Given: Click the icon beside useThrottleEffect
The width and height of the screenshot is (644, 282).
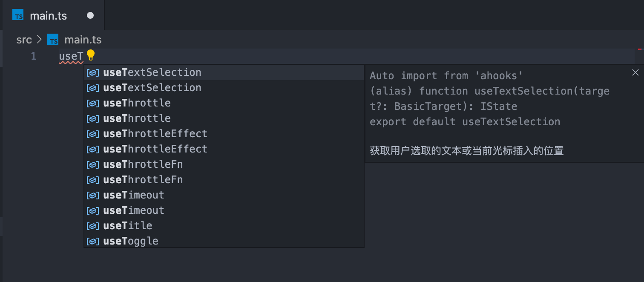Looking at the screenshot, I should click(x=92, y=134).
